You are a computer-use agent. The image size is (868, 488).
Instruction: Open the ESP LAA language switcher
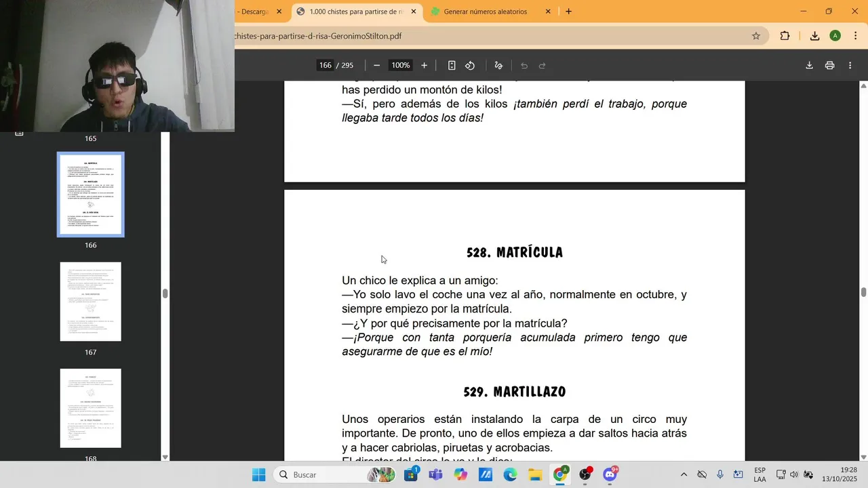(760, 474)
